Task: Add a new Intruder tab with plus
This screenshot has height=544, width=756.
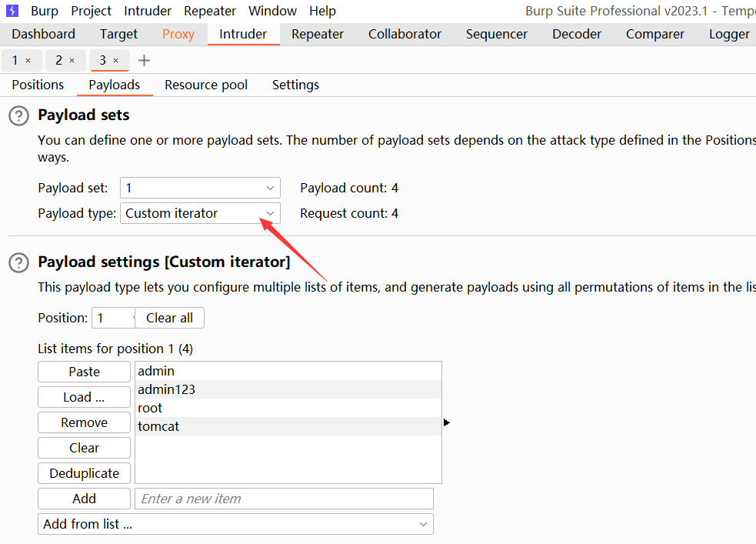Action: (144, 60)
